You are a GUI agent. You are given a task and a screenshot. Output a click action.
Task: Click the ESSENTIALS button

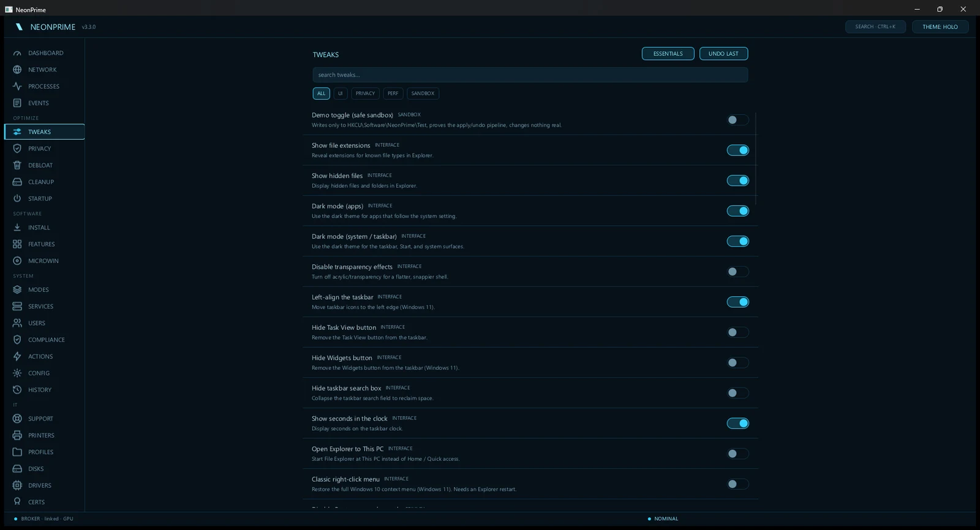click(668, 54)
